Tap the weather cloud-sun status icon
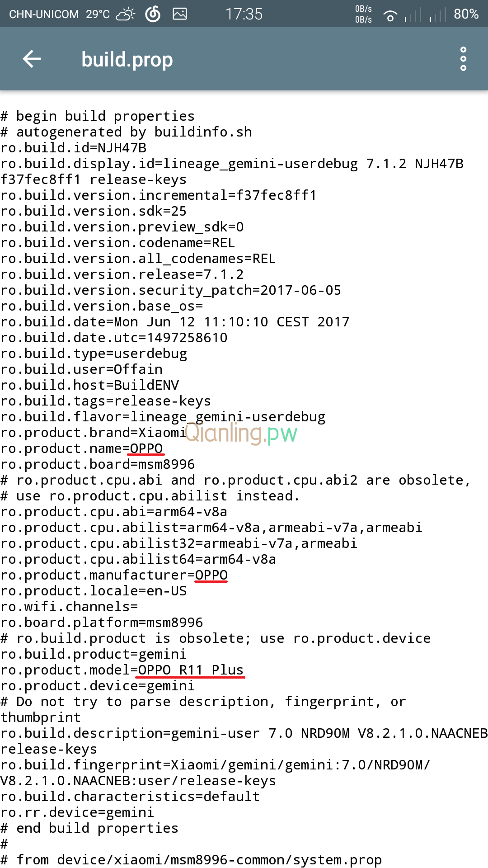Image resolution: width=488 pixels, height=868 pixels. 125,14
